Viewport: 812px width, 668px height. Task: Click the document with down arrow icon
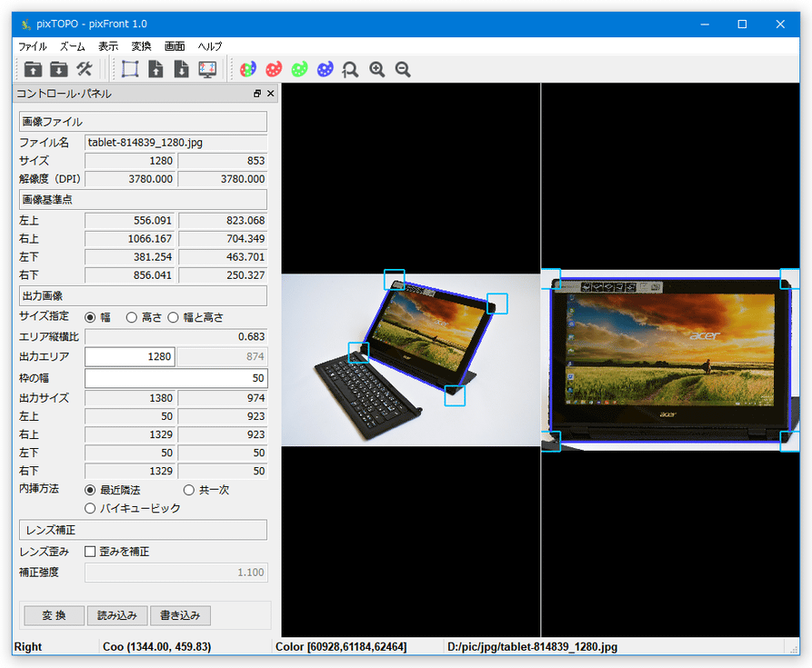pos(181,69)
